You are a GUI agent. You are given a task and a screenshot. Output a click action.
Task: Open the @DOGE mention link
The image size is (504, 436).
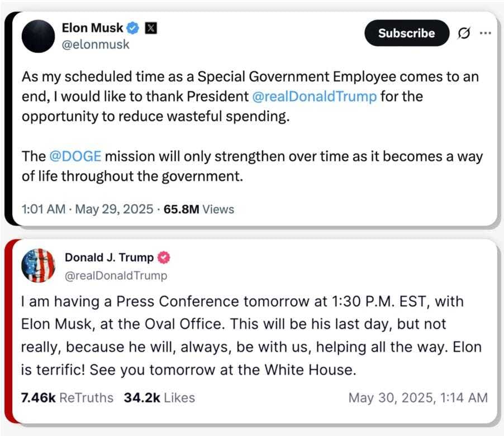75,156
